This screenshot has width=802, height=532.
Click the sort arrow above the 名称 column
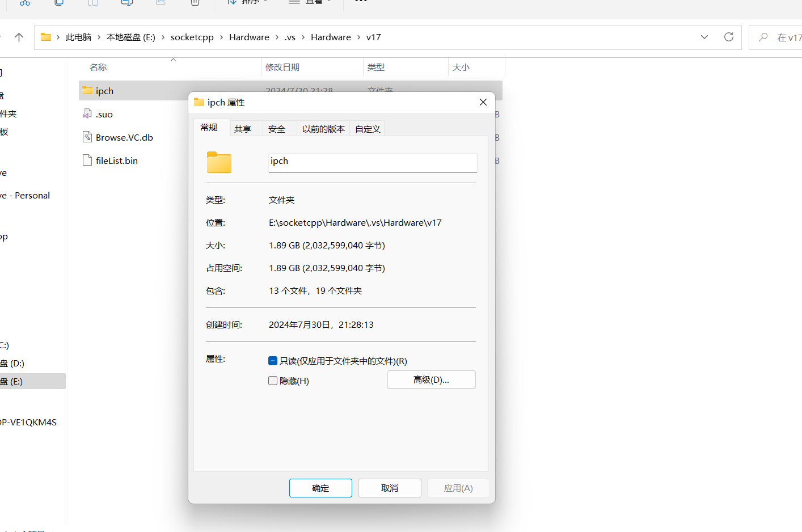click(x=174, y=60)
